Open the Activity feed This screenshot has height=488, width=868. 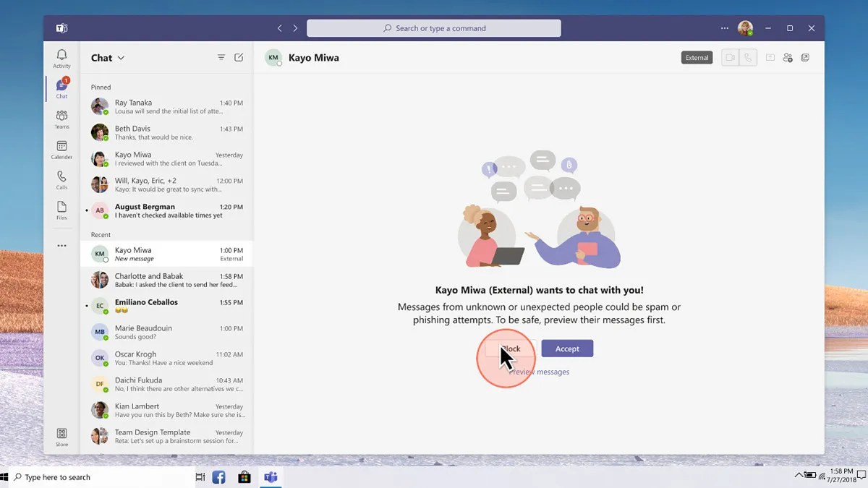click(61, 58)
